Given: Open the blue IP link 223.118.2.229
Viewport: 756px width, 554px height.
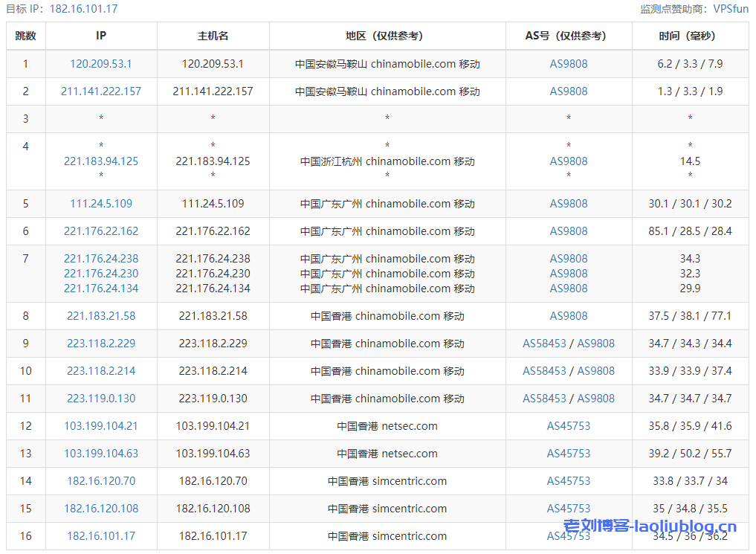Looking at the screenshot, I should coord(101,344).
